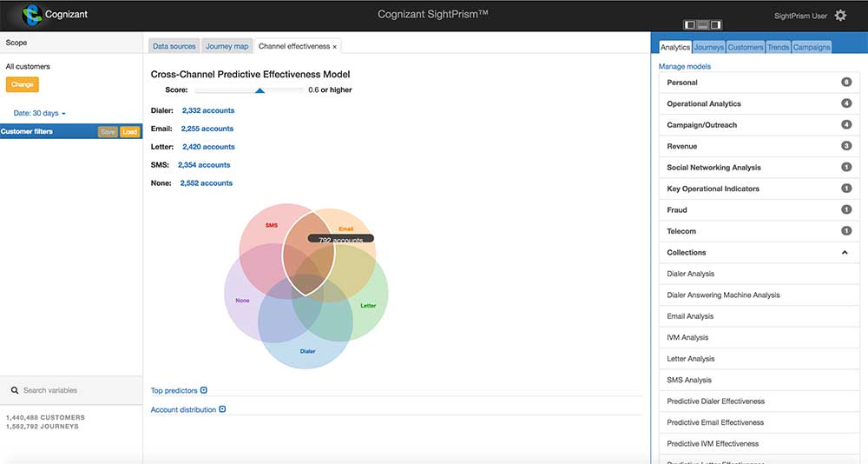Expand the Campaign/Outreach category
The height and width of the screenshot is (464, 868).
click(759, 125)
